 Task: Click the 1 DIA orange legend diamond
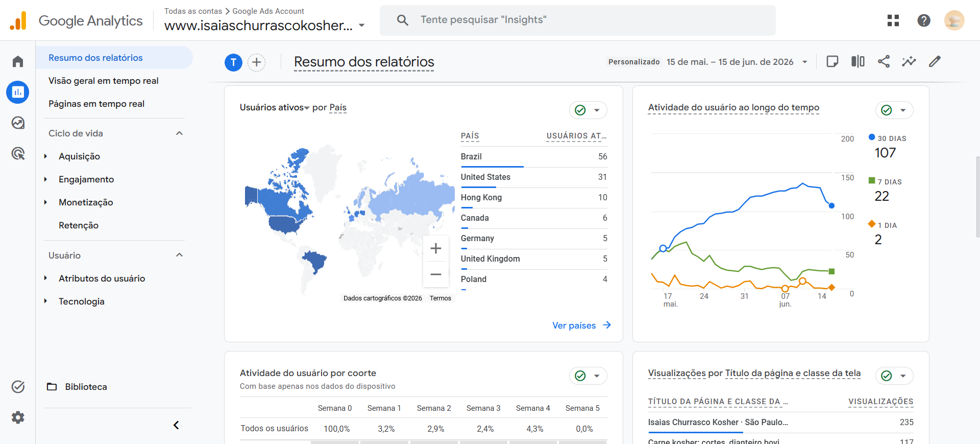[872, 224]
